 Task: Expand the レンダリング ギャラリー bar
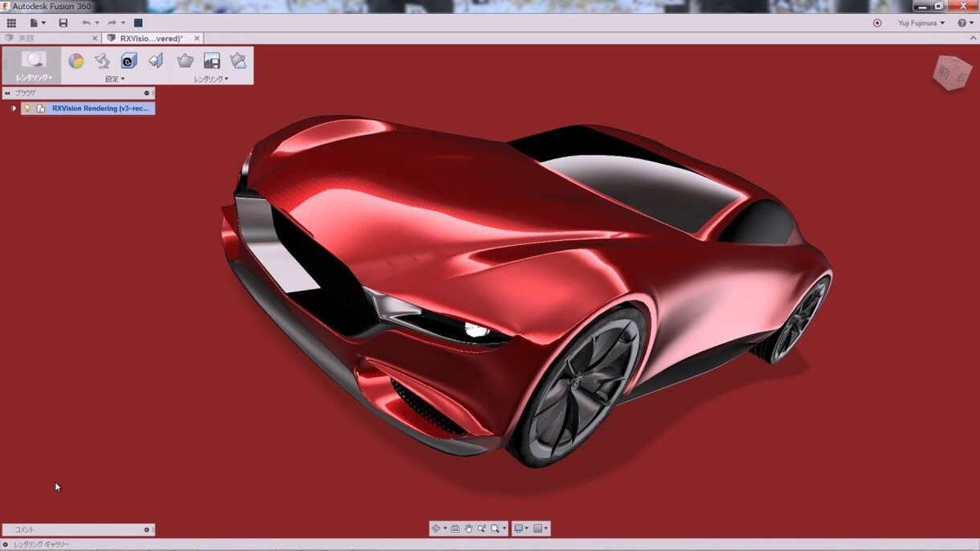click(6, 545)
